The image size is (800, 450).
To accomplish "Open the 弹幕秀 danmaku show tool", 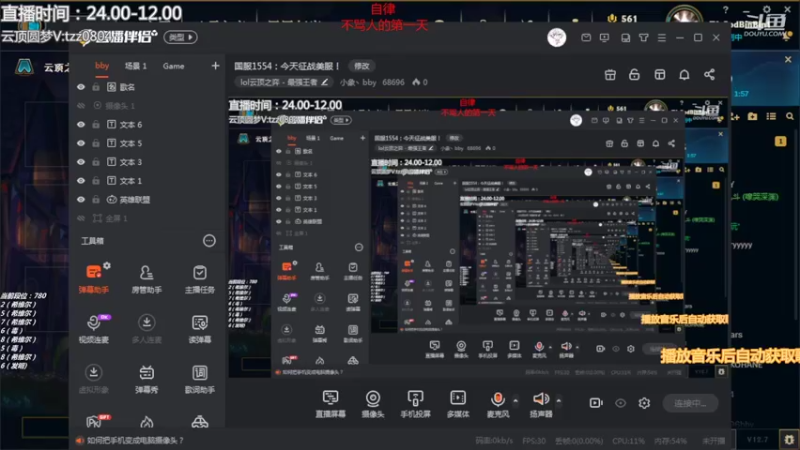I will click(146, 379).
